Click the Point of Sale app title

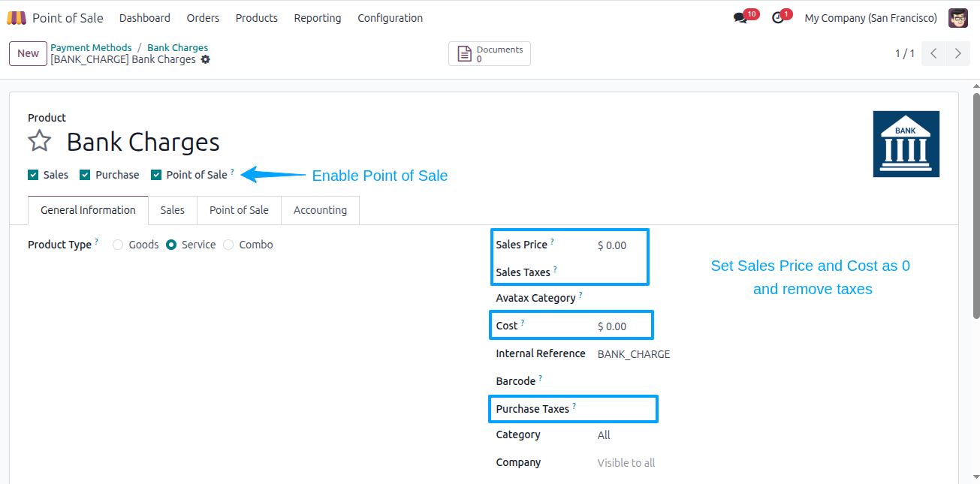tap(68, 18)
